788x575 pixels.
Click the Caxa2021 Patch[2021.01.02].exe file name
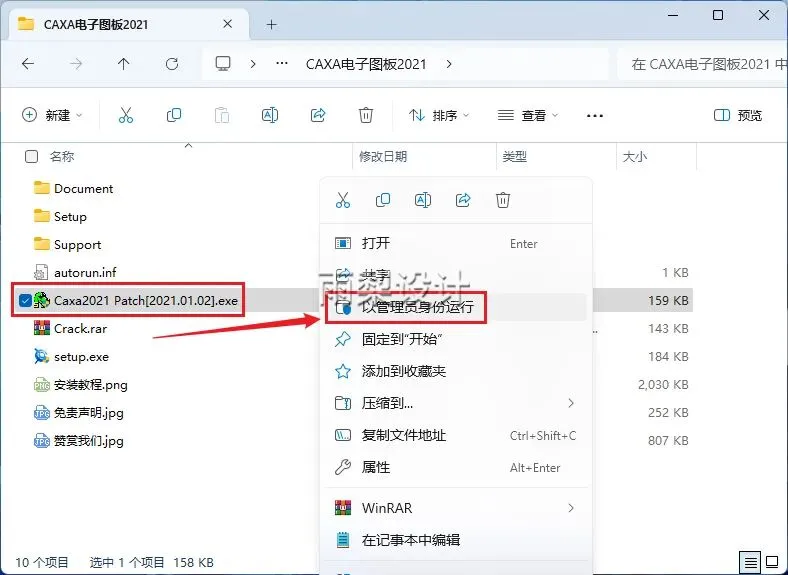pos(146,301)
